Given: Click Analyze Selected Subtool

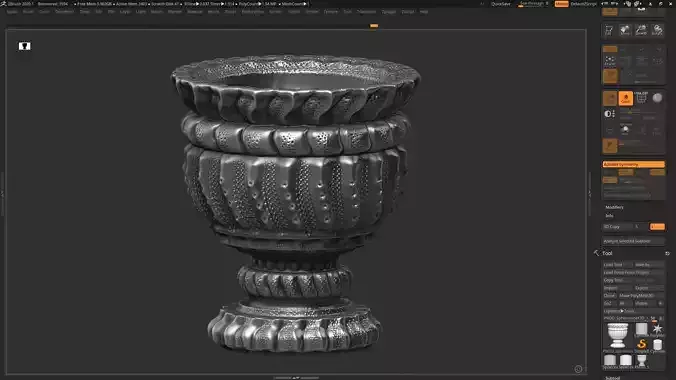Looking at the screenshot, I should 633,241.
